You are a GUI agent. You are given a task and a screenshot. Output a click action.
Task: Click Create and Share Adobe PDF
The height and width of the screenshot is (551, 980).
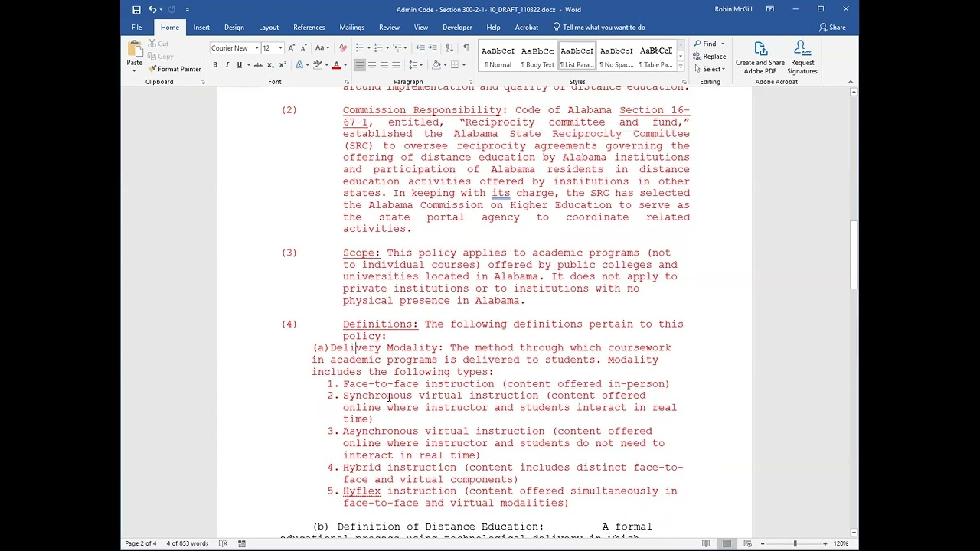760,58
